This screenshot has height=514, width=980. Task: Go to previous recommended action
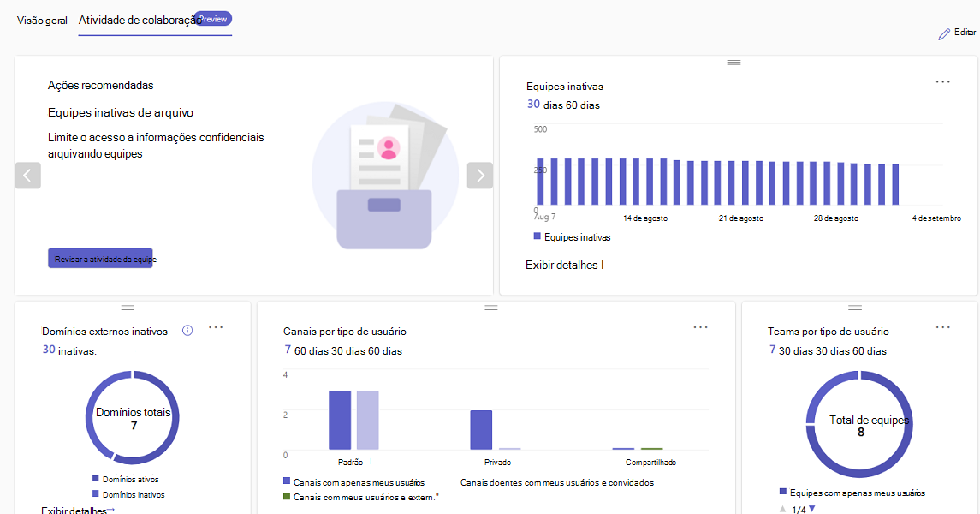tap(27, 176)
